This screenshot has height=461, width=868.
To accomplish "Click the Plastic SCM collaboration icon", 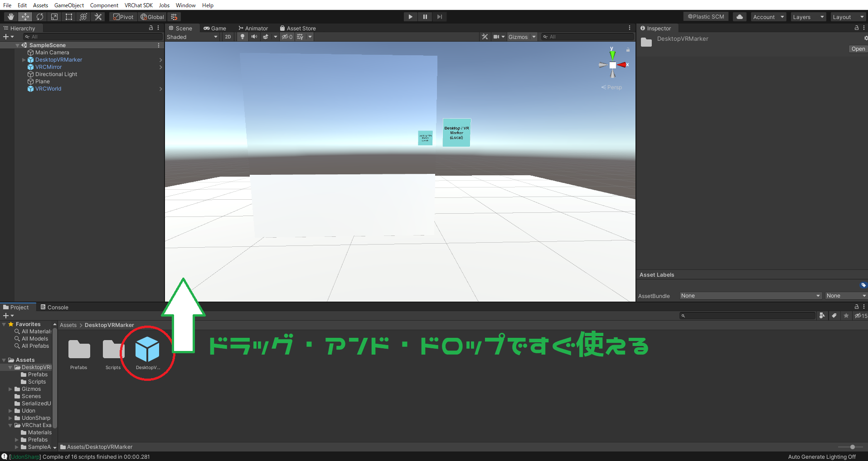I will [x=705, y=16].
